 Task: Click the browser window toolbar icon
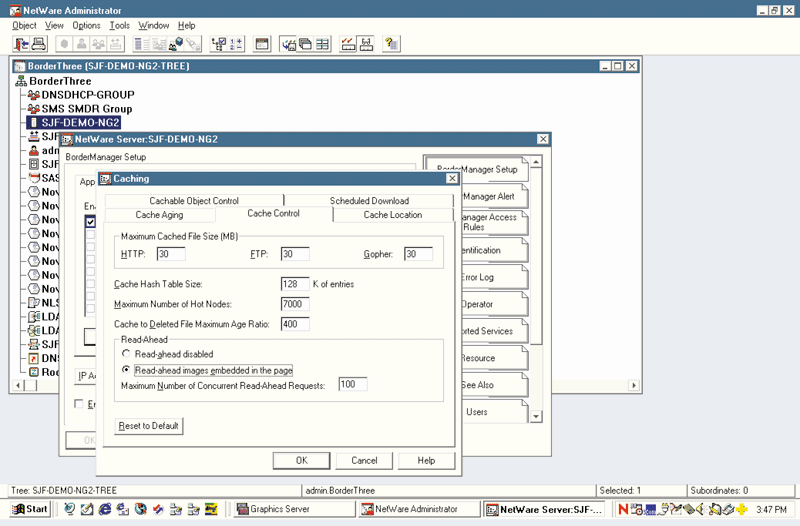point(262,44)
